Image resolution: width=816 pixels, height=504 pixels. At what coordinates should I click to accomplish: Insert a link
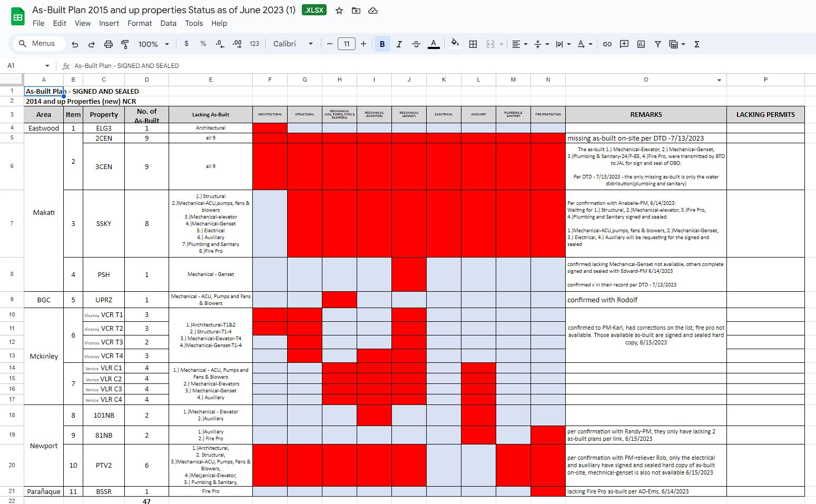tap(607, 44)
